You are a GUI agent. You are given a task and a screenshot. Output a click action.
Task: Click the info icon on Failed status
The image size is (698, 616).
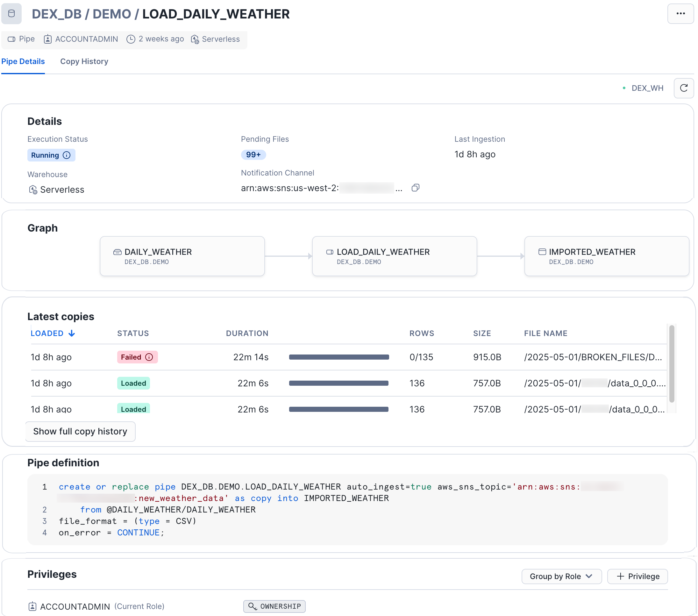point(149,357)
